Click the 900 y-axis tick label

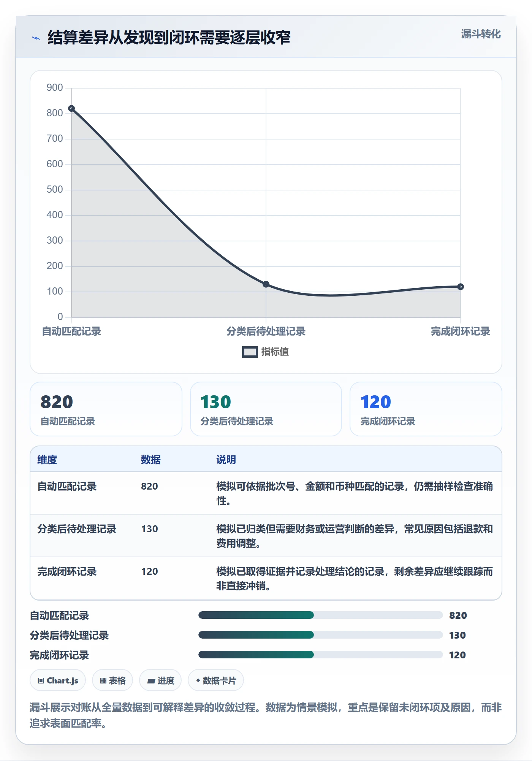tap(55, 88)
